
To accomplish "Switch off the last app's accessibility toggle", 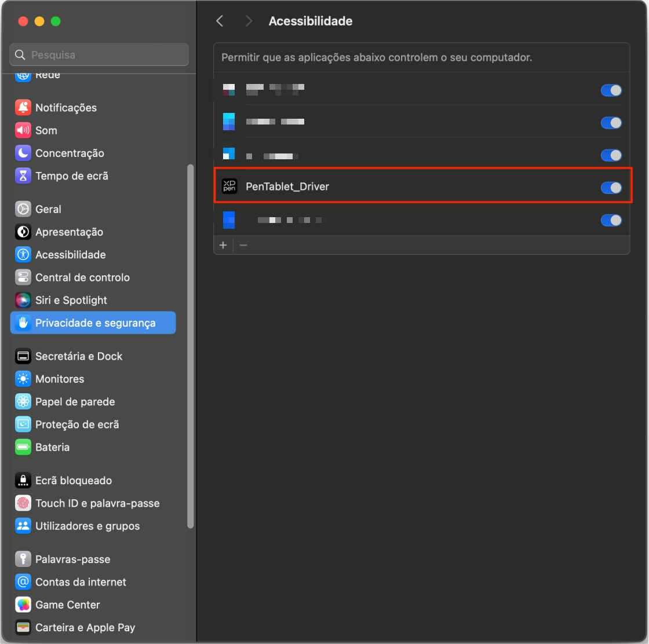I will click(611, 220).
